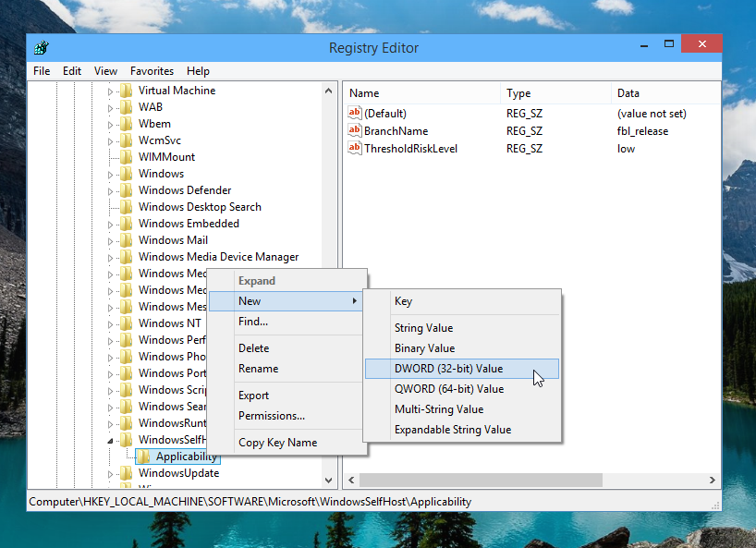Collapse the WindowsSelfHost key
This screenshot has width=756, height=548.
click(110, 441)
